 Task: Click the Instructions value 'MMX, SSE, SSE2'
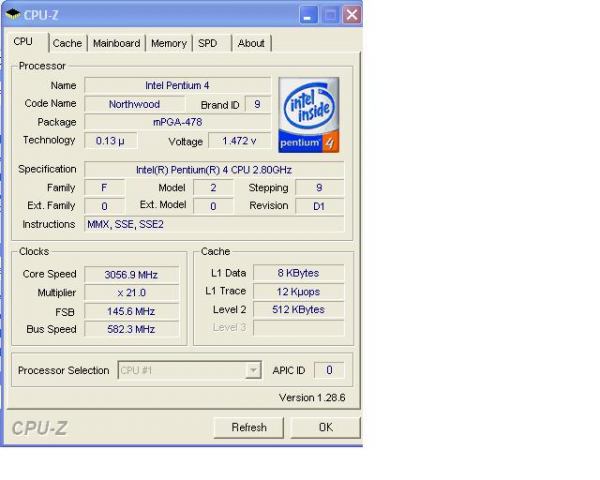coord(214,224)
